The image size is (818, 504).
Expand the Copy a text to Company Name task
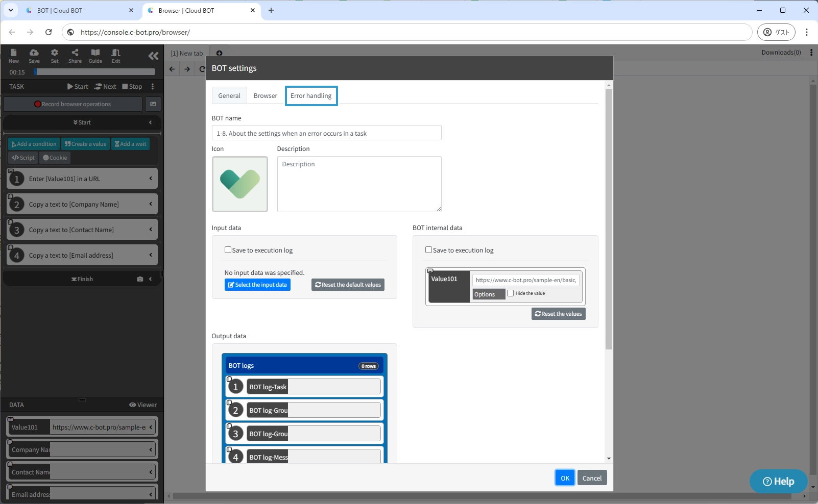coord(151,204)
